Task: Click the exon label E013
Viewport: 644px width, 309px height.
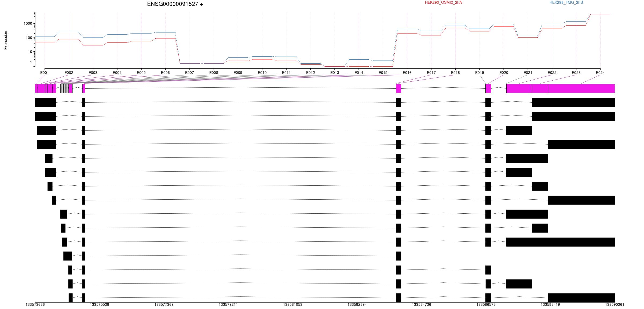Action: tap(335, 73)
